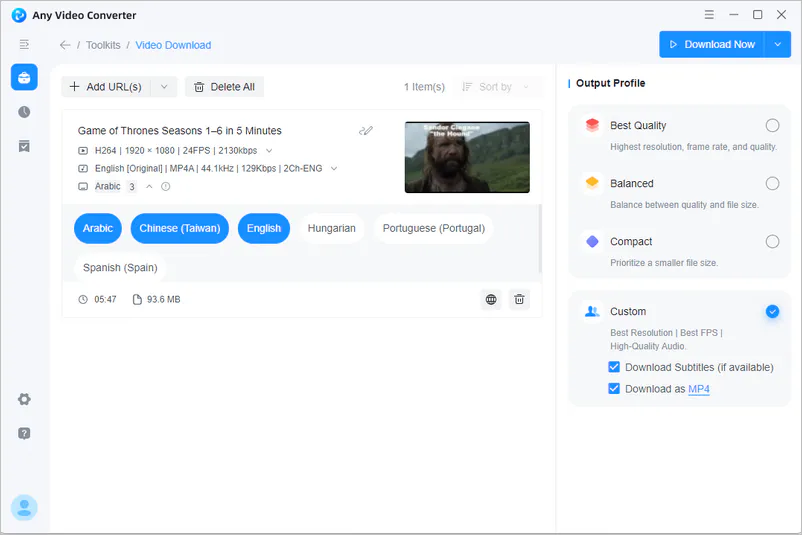Click the 93.6 MB file size
The width and height of the screenshot is (802, 535).
click(164, 300)
